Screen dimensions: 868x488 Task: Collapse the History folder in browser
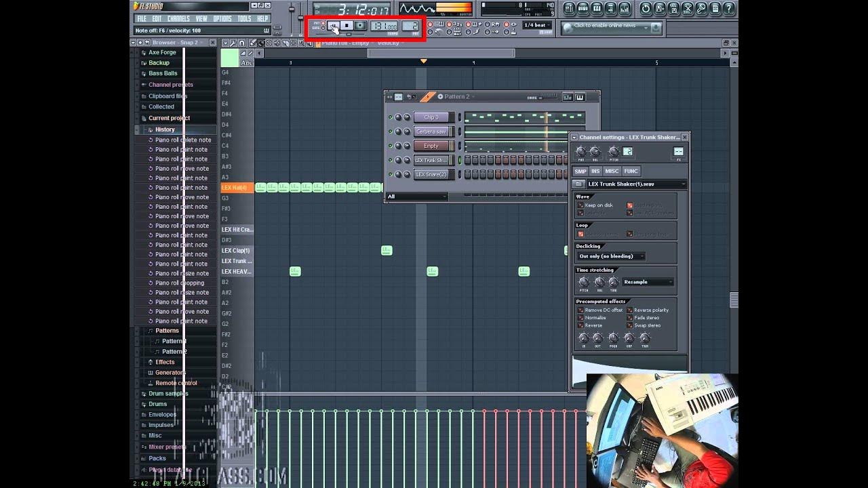click(165, 129)
